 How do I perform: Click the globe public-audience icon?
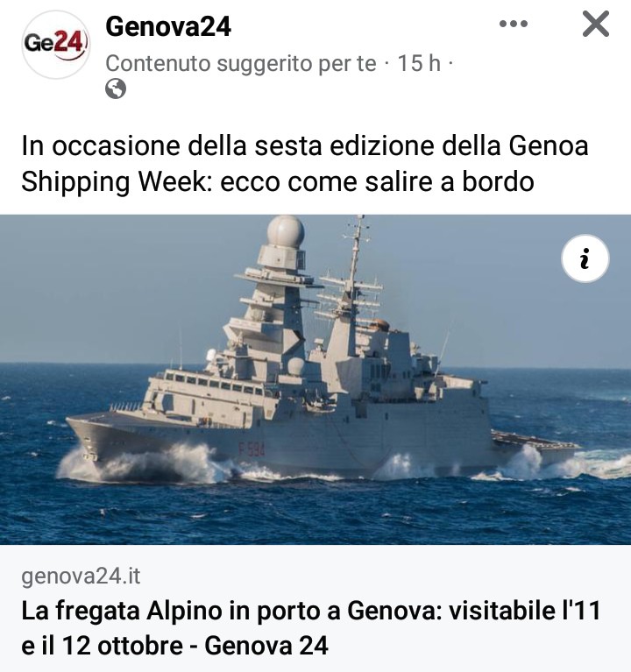pyautogui.click(x=116, y=88)
